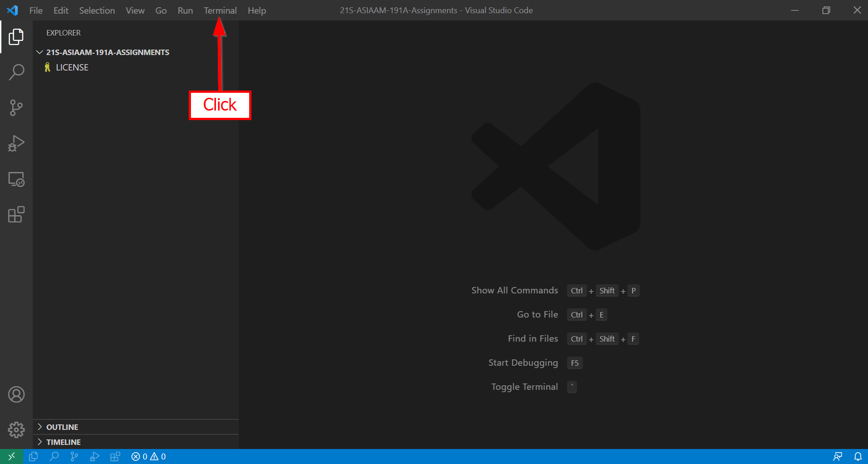Open the File menu
Viewport: 868px width, 464px height.
(x=36, y=10)
